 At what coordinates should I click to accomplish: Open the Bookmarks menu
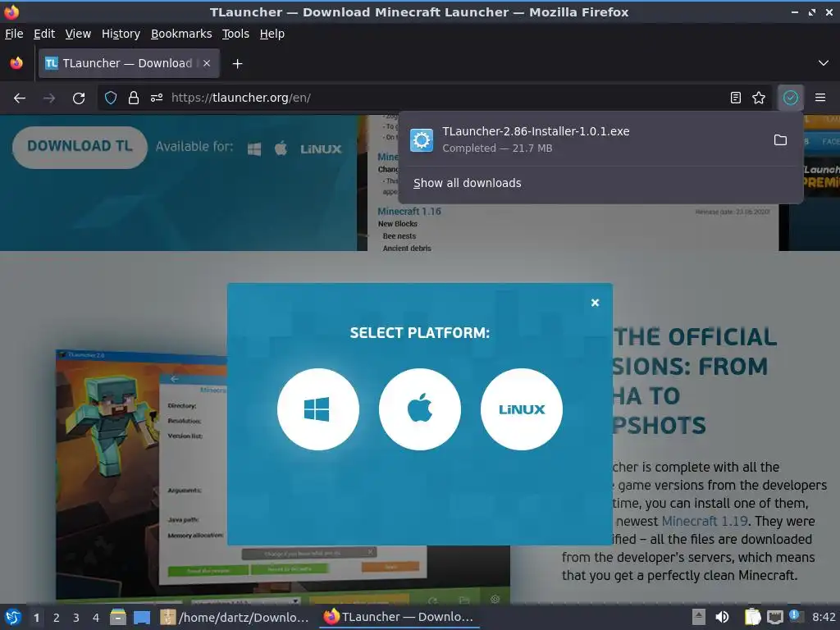coord(181,34)
